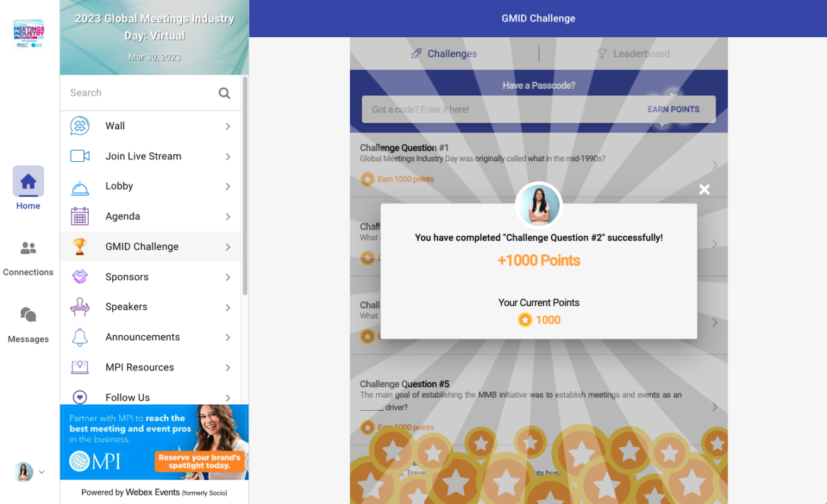Click the +1000 Points text
827x504 pixels.
click(539, 261)
